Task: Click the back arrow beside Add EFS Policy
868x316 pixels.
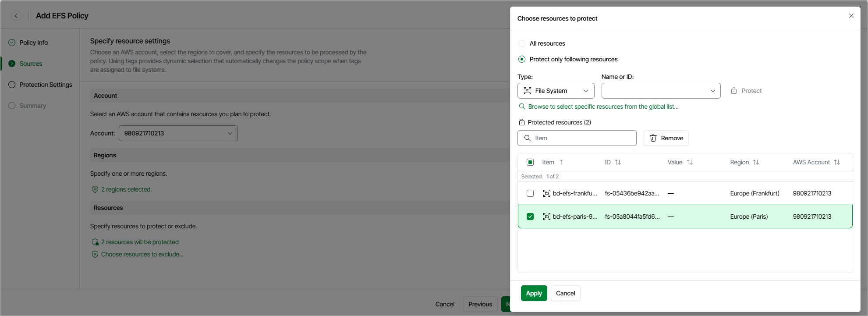Action: point(16,16)
